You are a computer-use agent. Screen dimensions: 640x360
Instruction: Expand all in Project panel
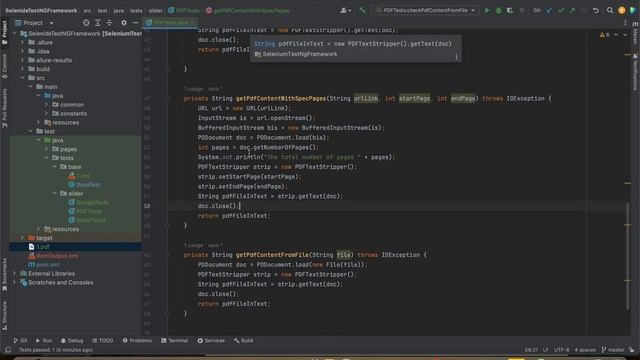click(98, 23)
